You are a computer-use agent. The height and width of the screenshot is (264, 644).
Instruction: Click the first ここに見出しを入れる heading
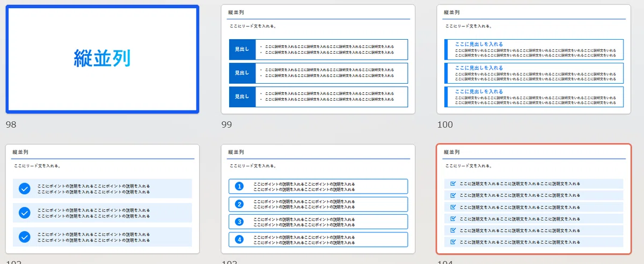479,44
